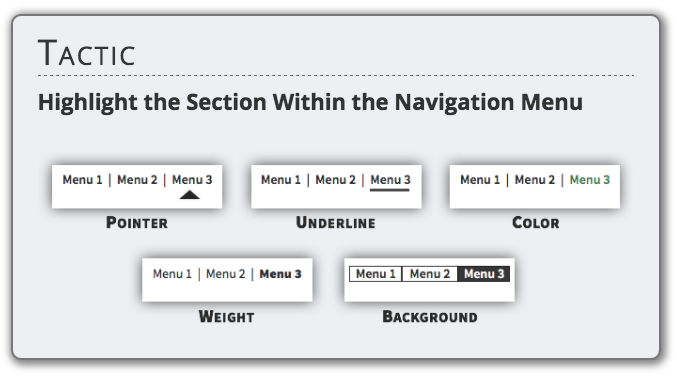Open Menu 2 in the Underline example
Screen dimensions: 677x376
click(x=335, y=180)
